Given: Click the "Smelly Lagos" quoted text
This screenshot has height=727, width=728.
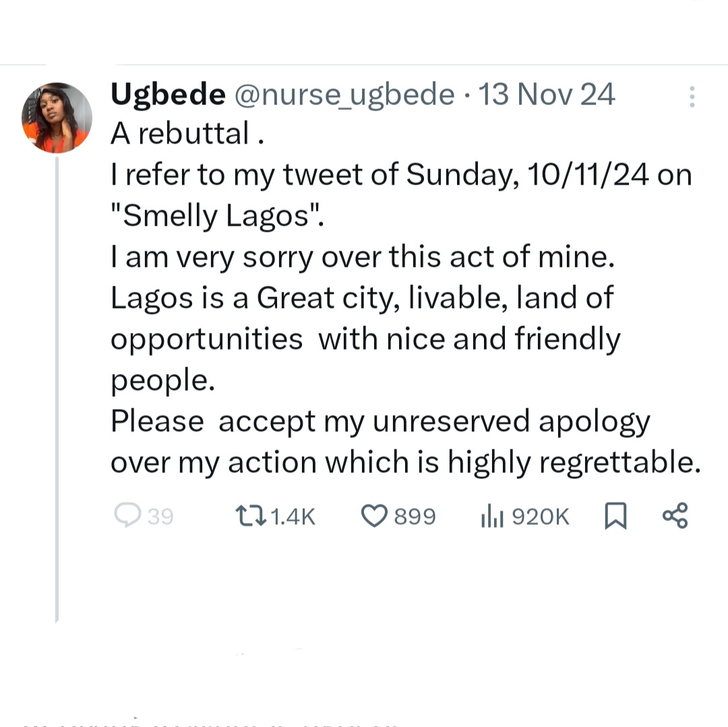Looking at the screenshot, I should coord(218,216).
